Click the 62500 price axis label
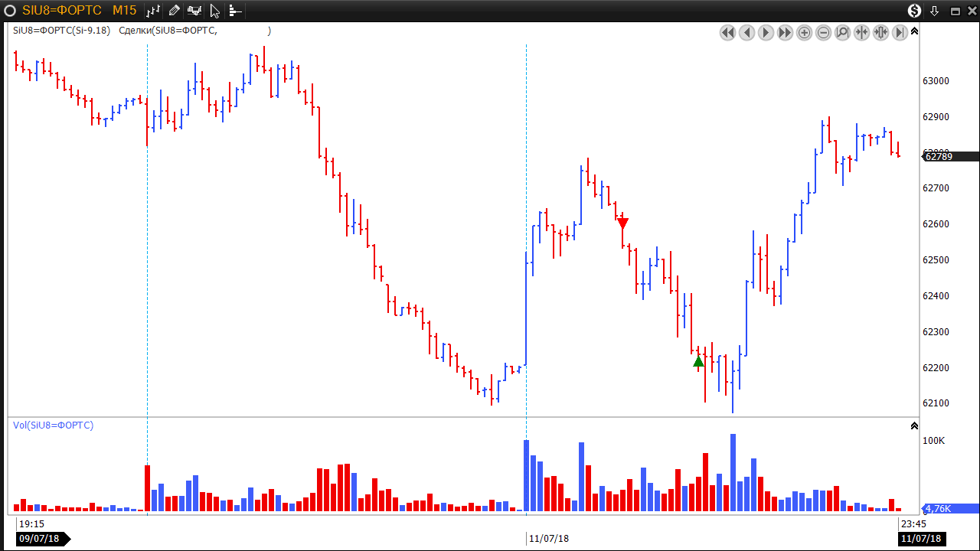Screen dimensions: 980x551 tap(936, 260)
